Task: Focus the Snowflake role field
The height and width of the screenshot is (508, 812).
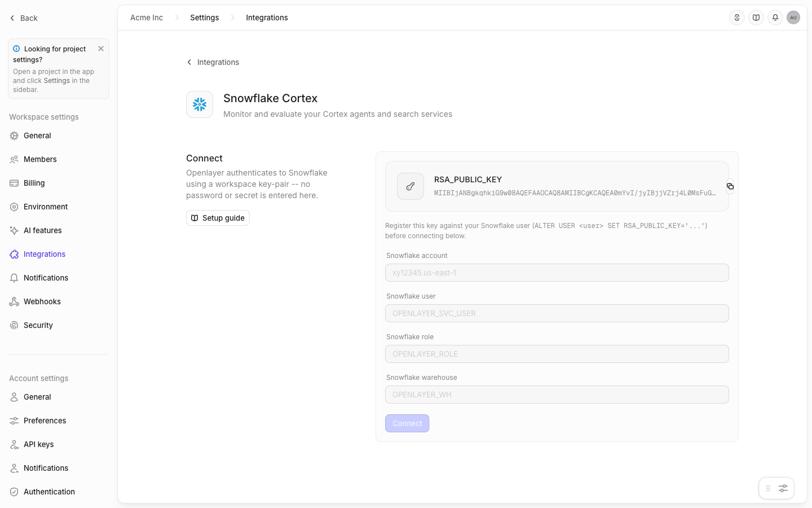Action: [x=557, y=354]
